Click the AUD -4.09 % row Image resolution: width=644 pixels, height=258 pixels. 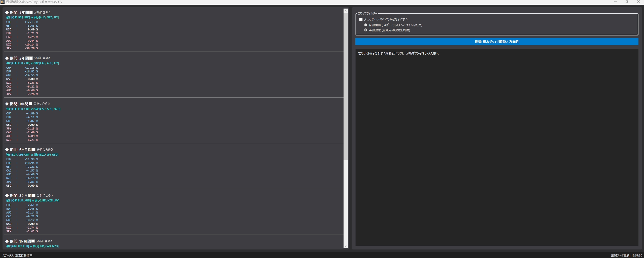click(x=22, y=136)
